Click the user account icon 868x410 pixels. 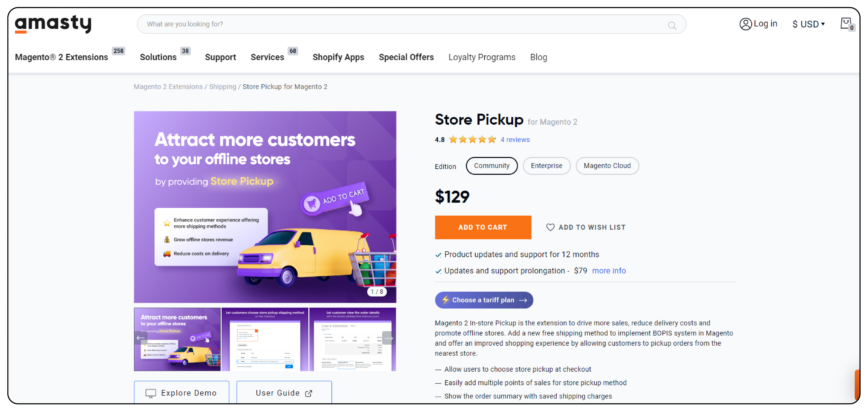745,24
